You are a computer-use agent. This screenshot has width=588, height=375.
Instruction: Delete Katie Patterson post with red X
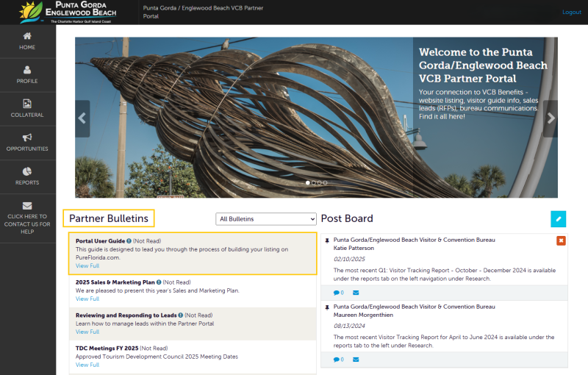coord(561,240)
